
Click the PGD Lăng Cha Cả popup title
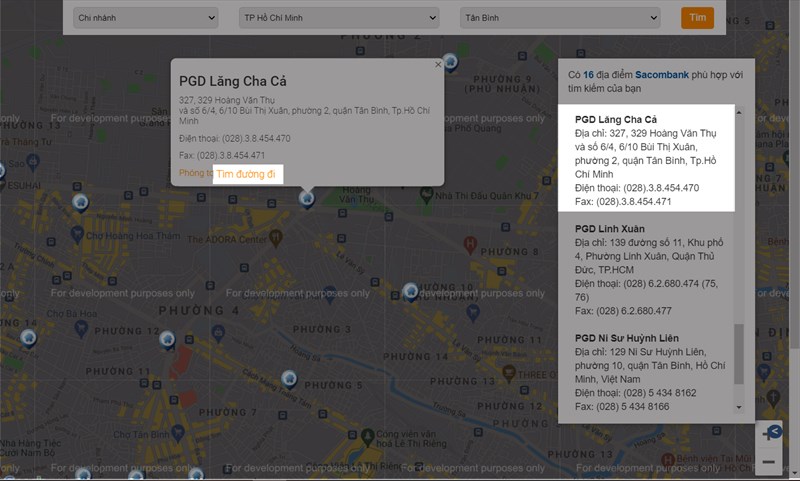(x=233, y=81)
